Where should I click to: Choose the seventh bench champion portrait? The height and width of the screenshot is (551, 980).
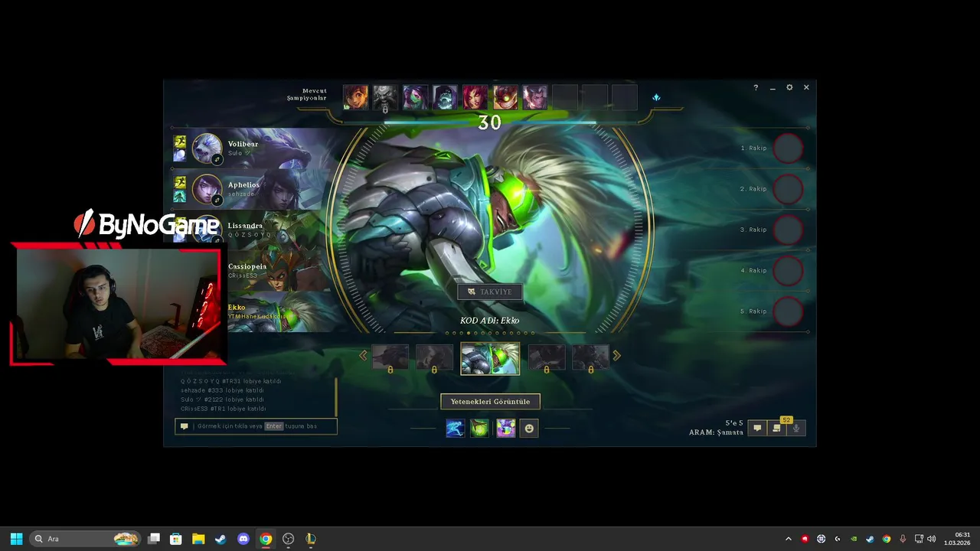(x=534, y=97)
